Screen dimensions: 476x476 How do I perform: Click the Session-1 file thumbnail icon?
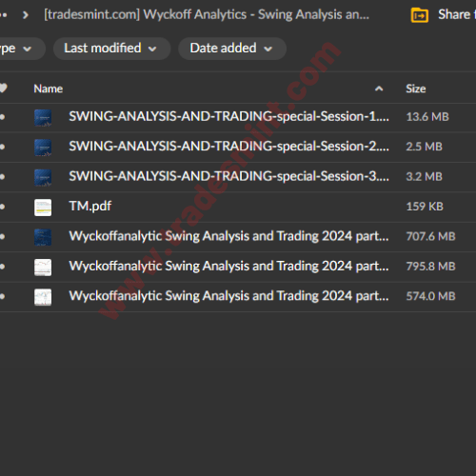[x=43, y=118]
